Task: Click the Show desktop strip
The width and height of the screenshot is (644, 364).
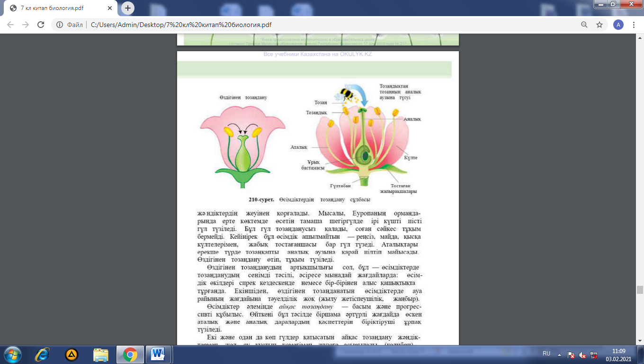Action: [x=640, y=355]
